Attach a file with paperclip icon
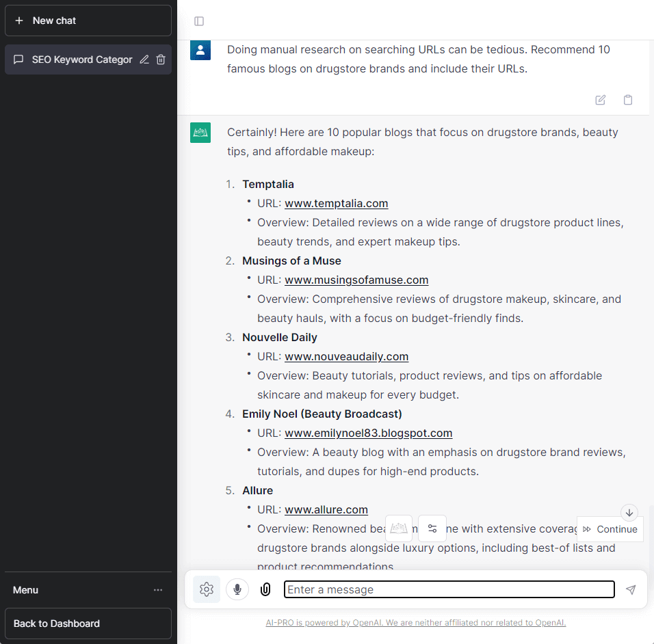 pos(265,589)
